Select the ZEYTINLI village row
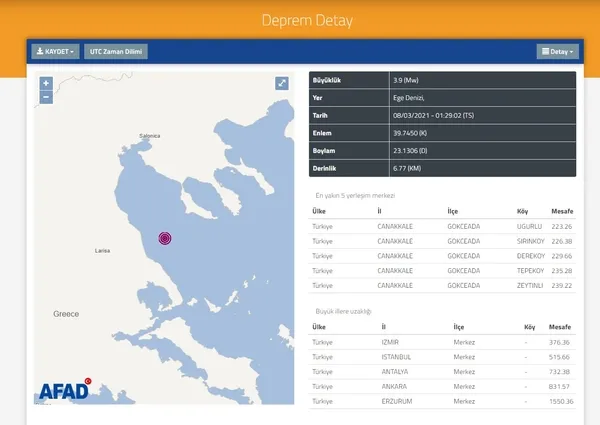Screen dimensions: 600x425 442,285
